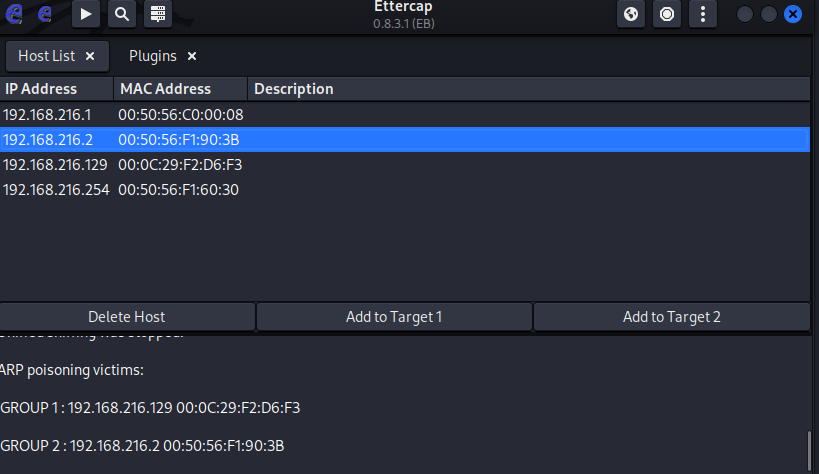Viewport: 819px width, 474px height.
Task: Close the Plugins tab
Action: tap(192, 56)
